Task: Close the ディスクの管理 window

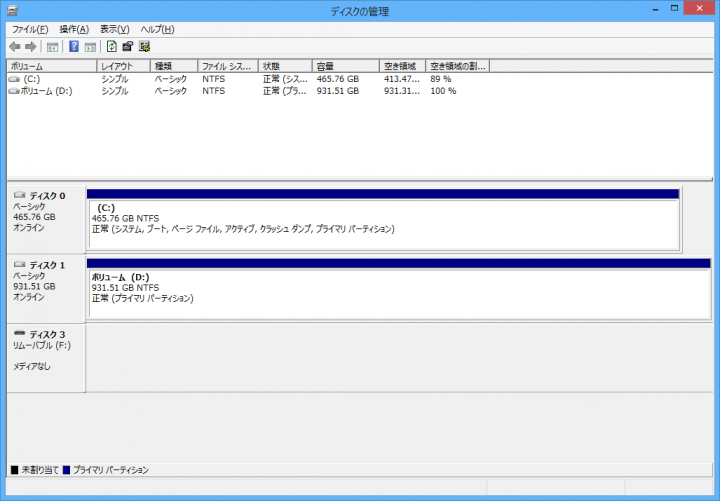Action: (x=699, y=8)
